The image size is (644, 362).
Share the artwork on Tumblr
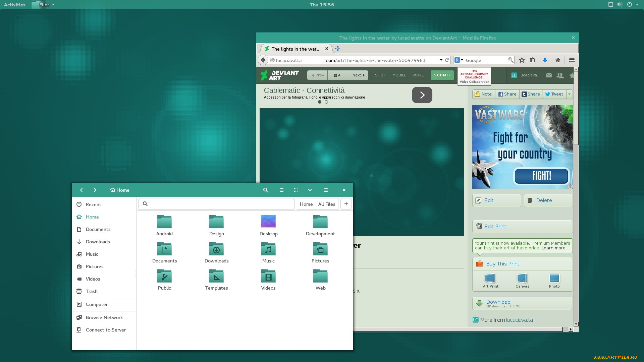pyautogui.click(x=531, y=94)
